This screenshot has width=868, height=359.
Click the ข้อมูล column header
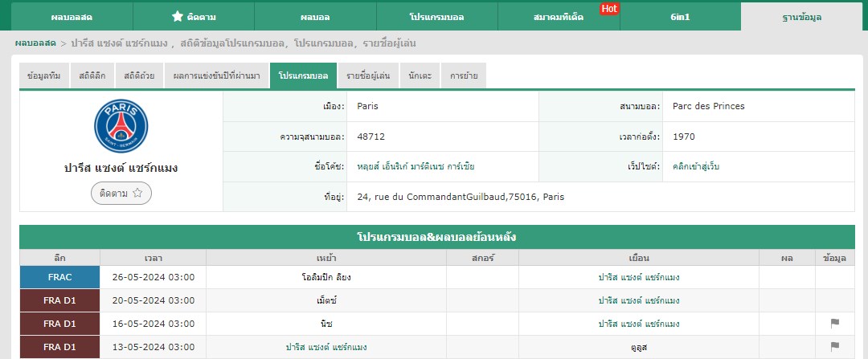(x=835, y=258)
